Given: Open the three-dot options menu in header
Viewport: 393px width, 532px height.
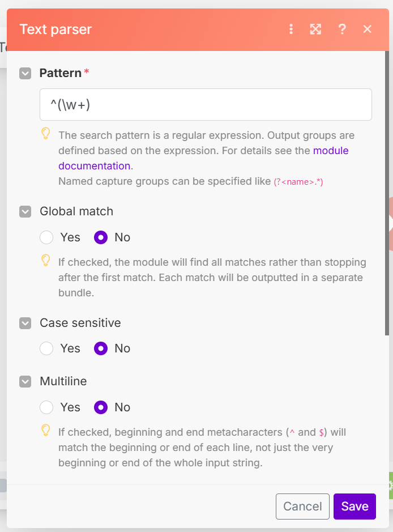Looking at the screenshot, I should pos(291,29).
